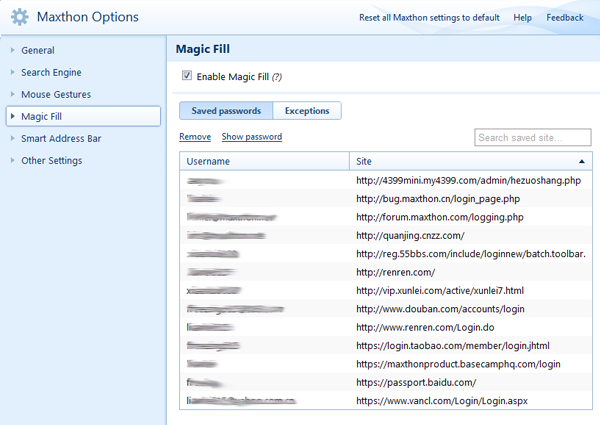Screen dimensions: 600x425
Task: Switch to the Saved passwords tab
Action: (226, 111)
